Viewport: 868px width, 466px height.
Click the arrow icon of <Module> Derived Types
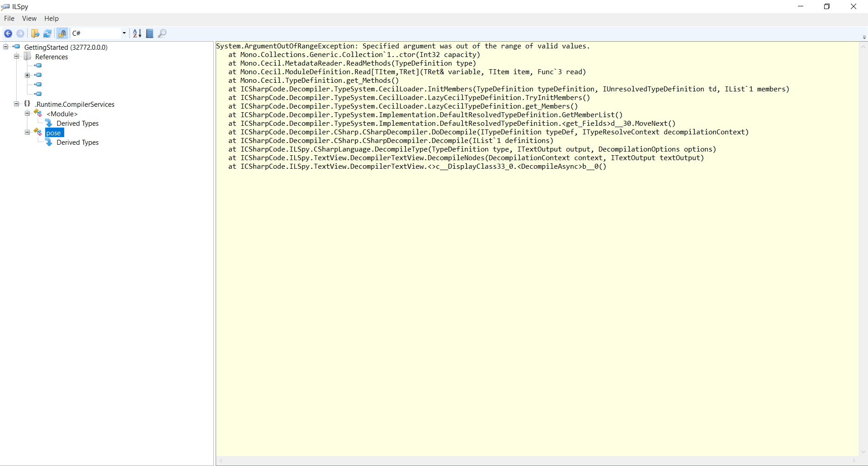[x=49, y=123]
